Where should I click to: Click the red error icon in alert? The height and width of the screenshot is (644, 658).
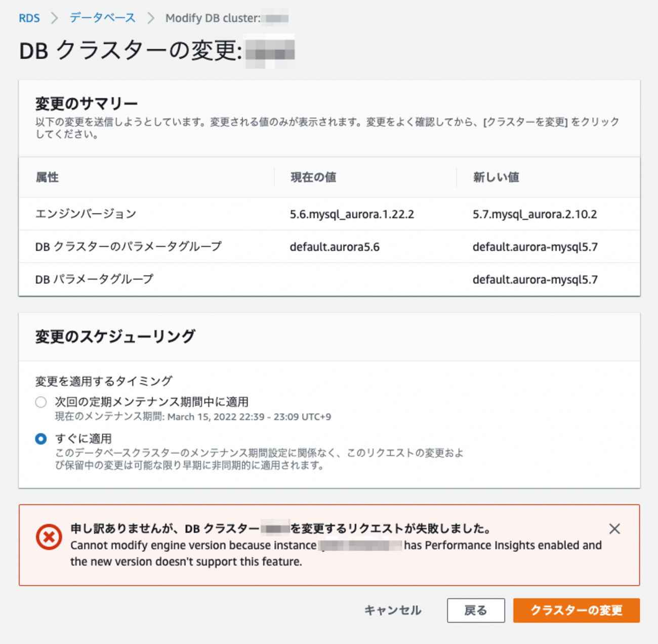point(49,537)
